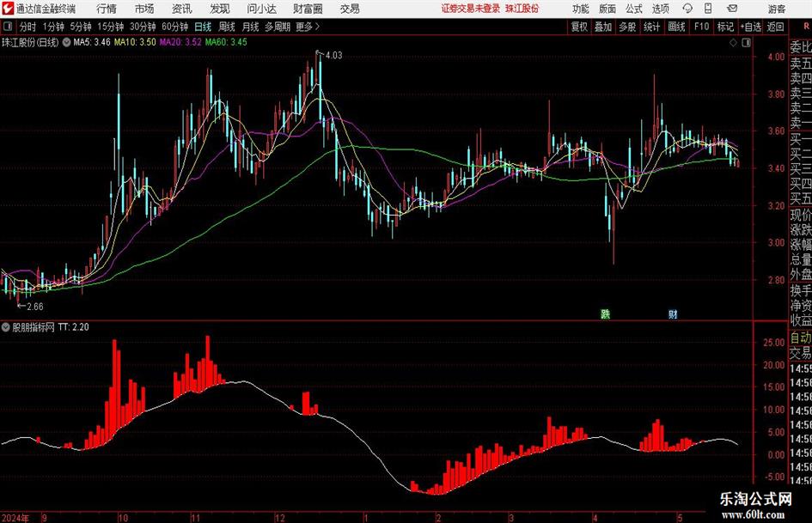Click the 游客 user account label
Image resolution: width=812 pixels, height=523 pixels.
777,9
